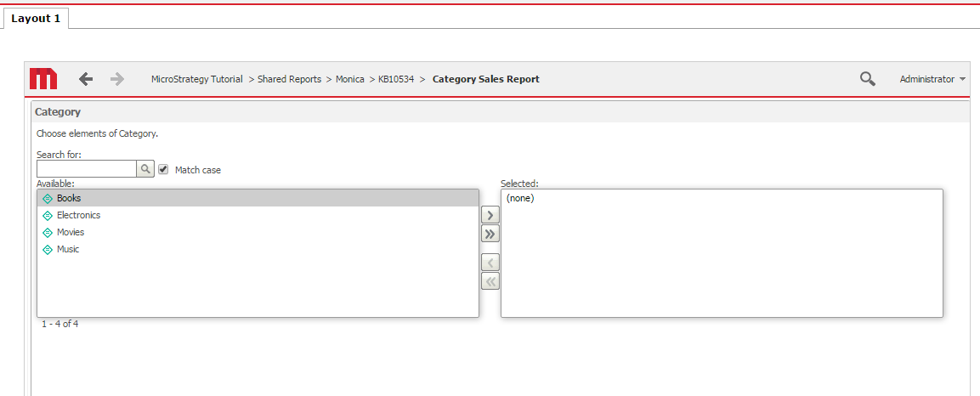Go to the Monica folder breadcrumb
The image size is (980, 396).
click(x=349, y=79)
